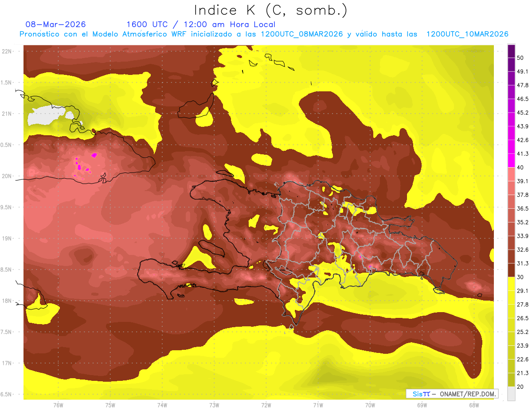
Task: Click the '22N' latitude axis label
Action: [x=7, y=51]
